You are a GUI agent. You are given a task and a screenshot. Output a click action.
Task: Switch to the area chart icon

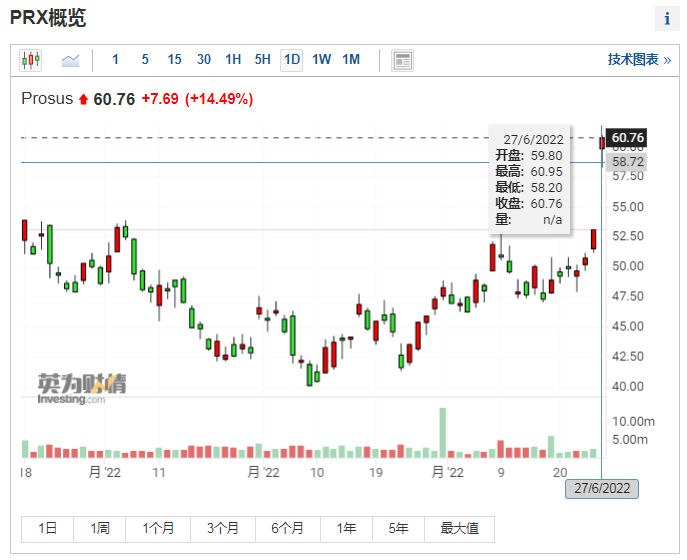pyautogui.click(x=70, y=60)
